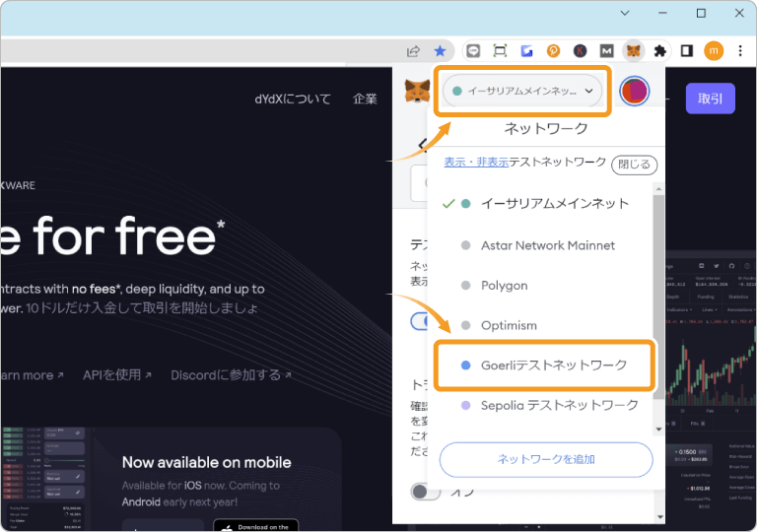Click the tab search chevron in title bar
This screenshot has height=532, width=757.
click(625, 13)
